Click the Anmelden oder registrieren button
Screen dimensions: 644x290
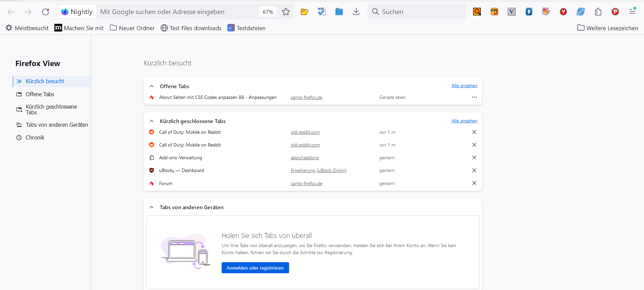click(255, 268)
